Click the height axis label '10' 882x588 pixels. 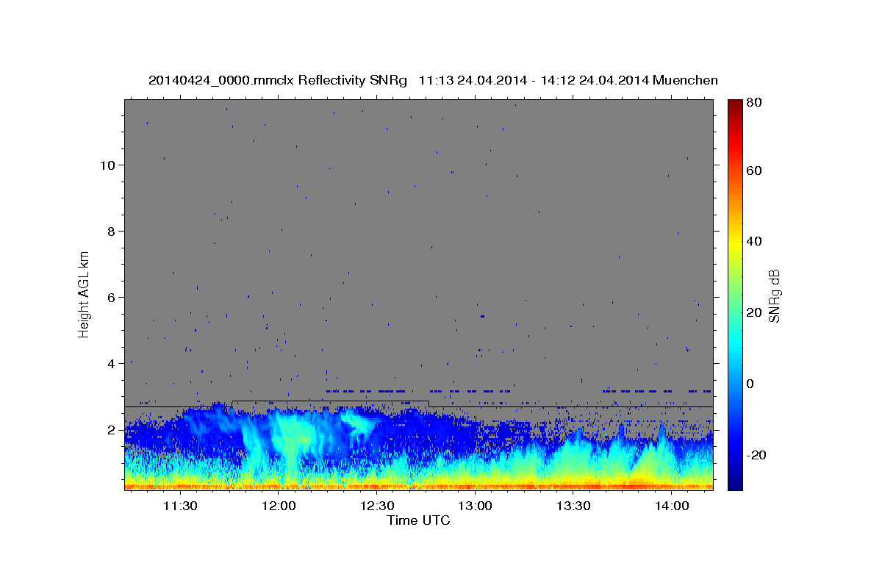[x=108, y=165]
